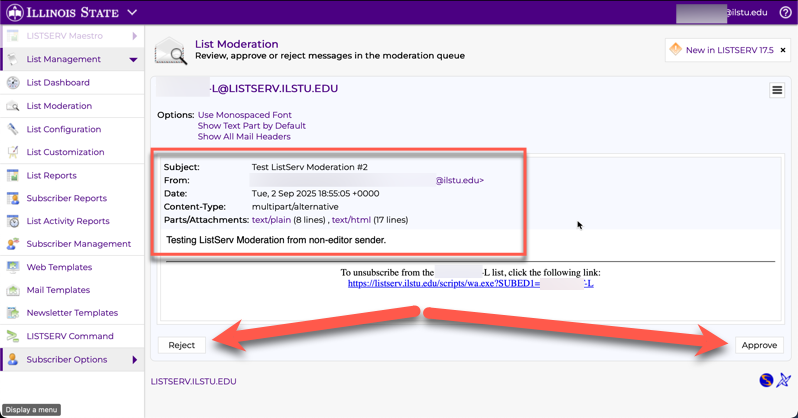
Task: Approve the moderated message
Action: [759, 345]
